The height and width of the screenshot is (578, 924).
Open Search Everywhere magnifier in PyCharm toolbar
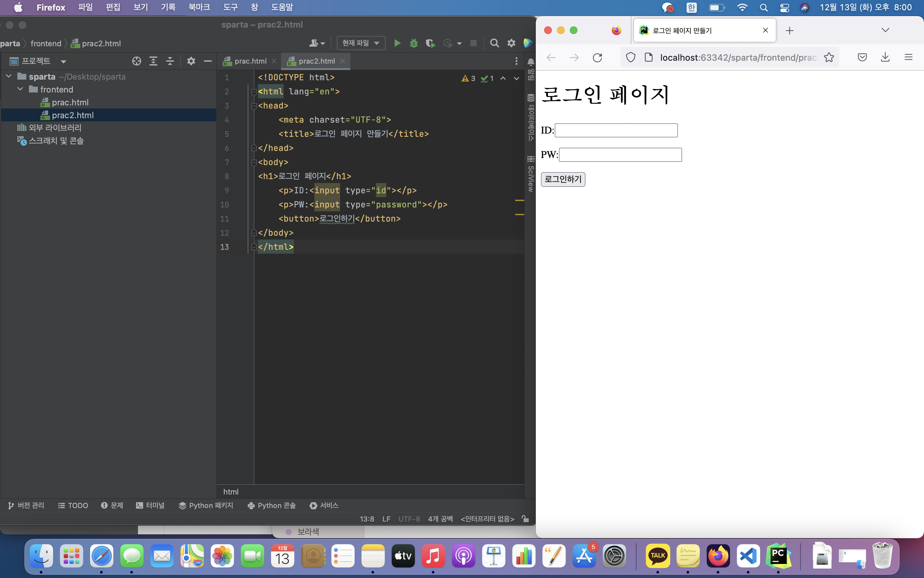(x=494, y=43)
